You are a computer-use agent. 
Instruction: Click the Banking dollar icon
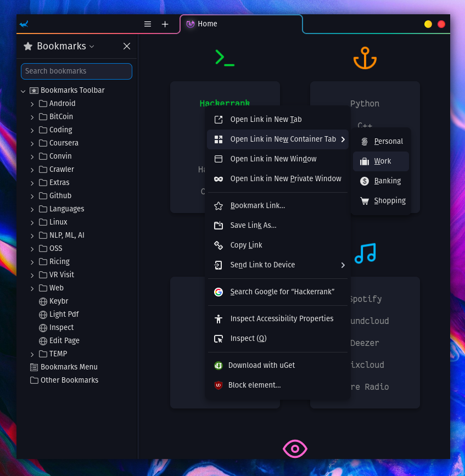pyautogui.click(x=365, y=181)
